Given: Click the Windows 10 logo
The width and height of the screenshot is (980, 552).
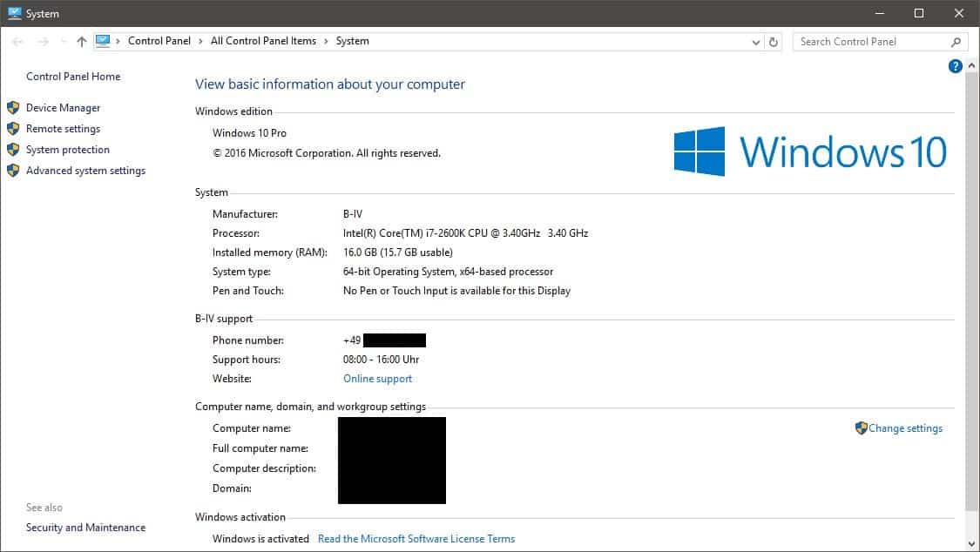Looking at the screenshot, I should (810, 151).
